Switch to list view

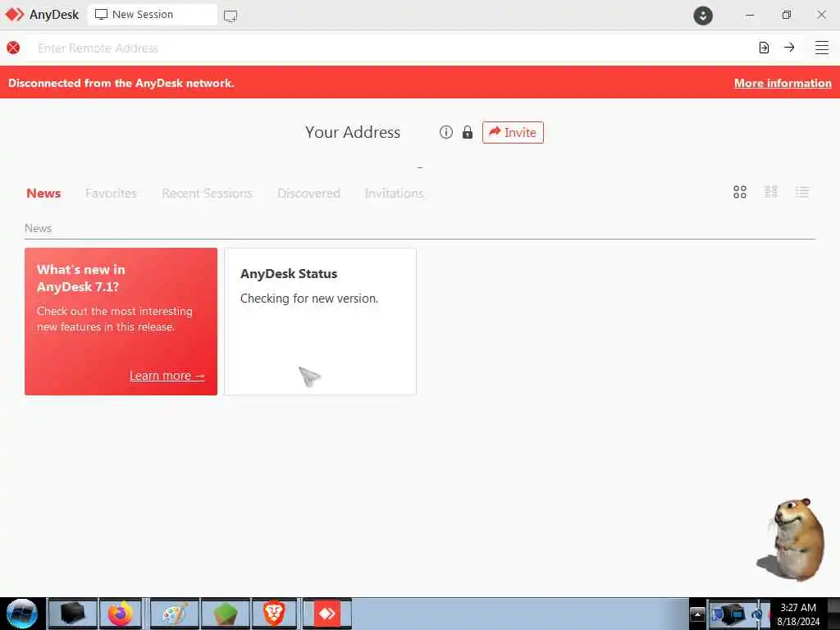click(802, 192)
